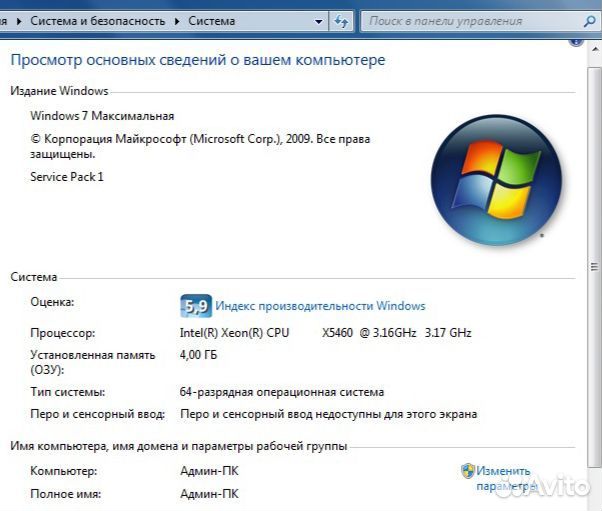This screenshot has width=602, height=511.
Task: Expand the address bar history dropdown arrow
Action: coord(318,20)
